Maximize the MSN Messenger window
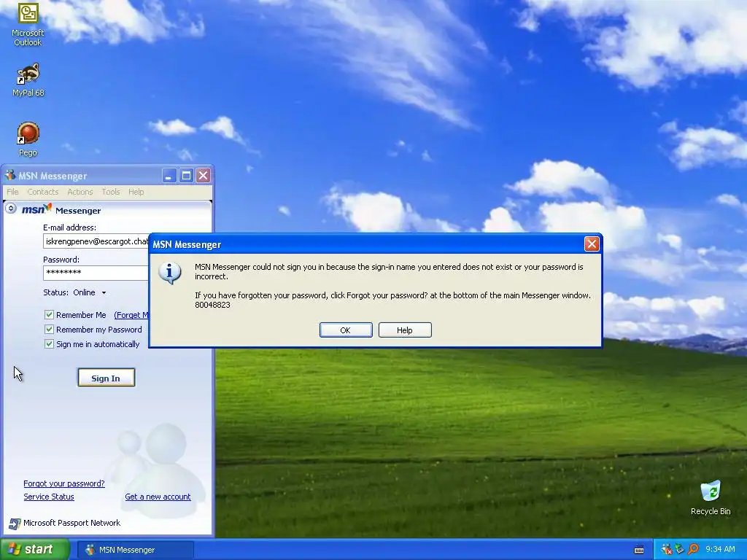The height and width of the screenshot is (560, 747). [186, 176]
